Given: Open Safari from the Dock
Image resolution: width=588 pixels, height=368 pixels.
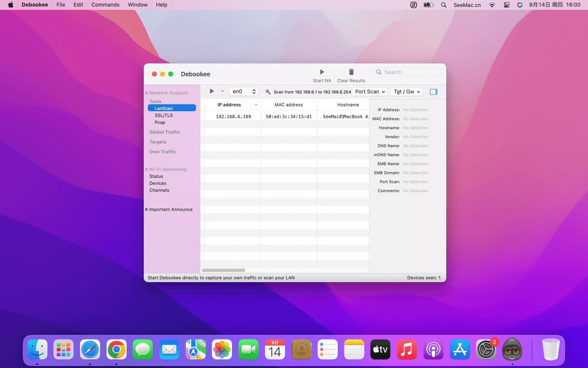Looking at the screenshot, I should (x=90, y=350).
